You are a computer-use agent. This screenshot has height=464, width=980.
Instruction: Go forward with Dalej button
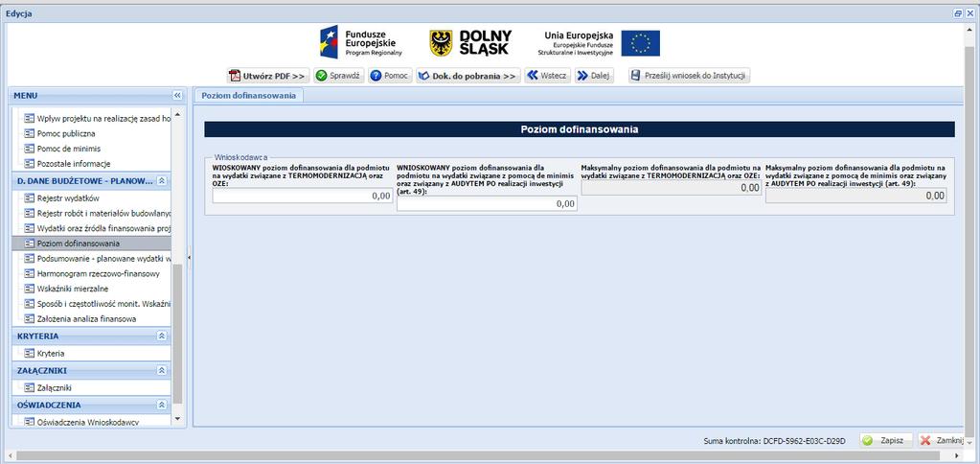(x=594, y=76)
